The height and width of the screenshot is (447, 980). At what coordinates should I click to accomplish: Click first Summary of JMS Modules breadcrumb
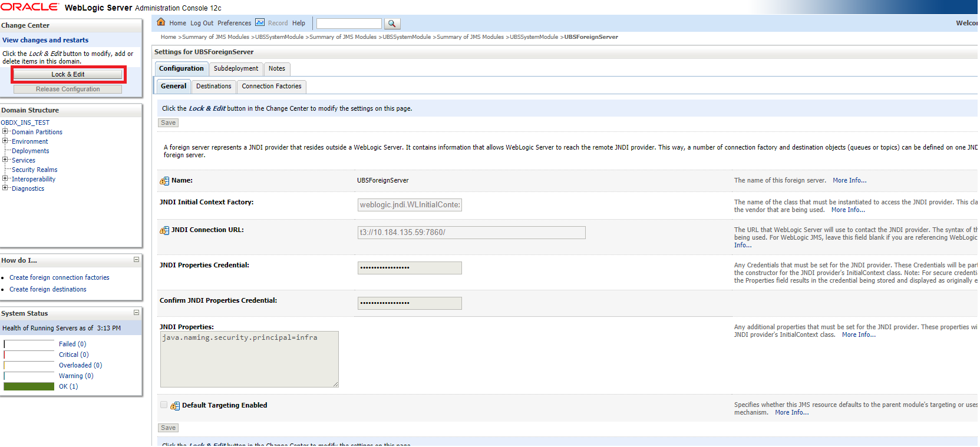(216, 37)
